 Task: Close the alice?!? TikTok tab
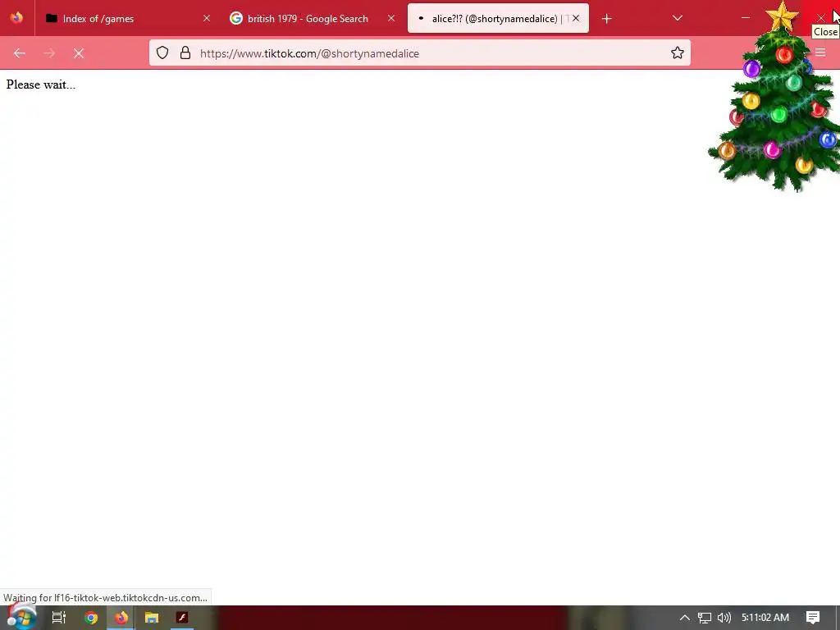point(576,18)
